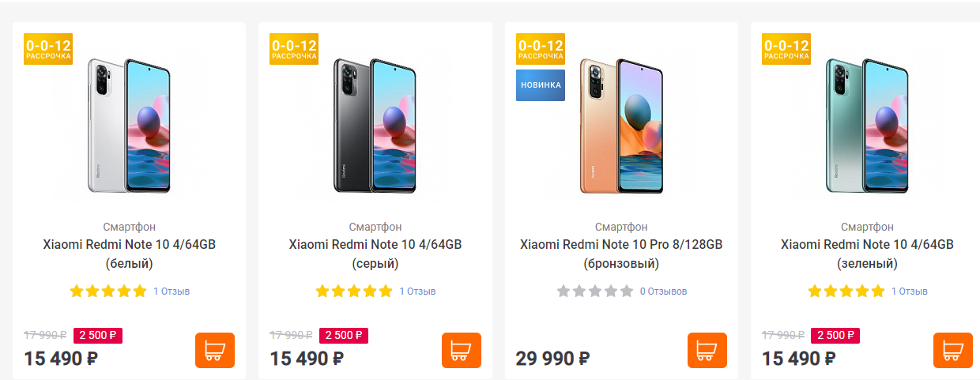980x380 pixels.
Task: View the 1 Отзыв link for white phone
Action: tap(171, 292)
